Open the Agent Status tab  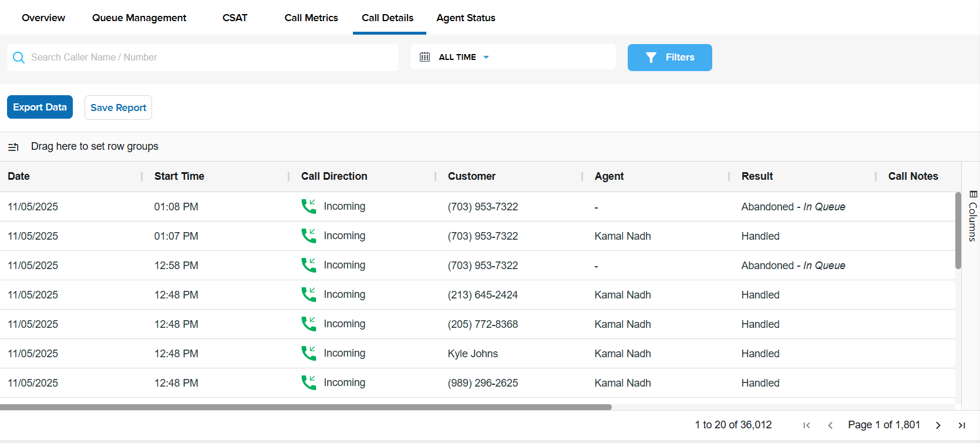(466, 18)
